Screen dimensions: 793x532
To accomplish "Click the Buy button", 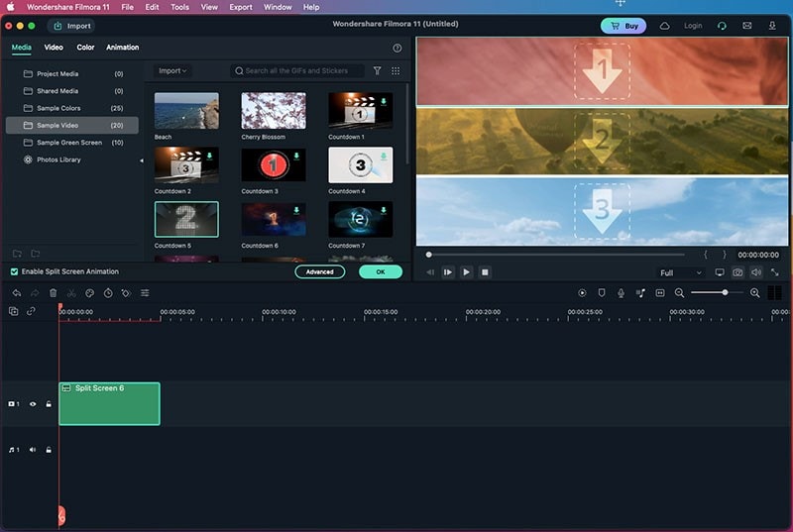I will pyautogui.click(x=623, y=26).
